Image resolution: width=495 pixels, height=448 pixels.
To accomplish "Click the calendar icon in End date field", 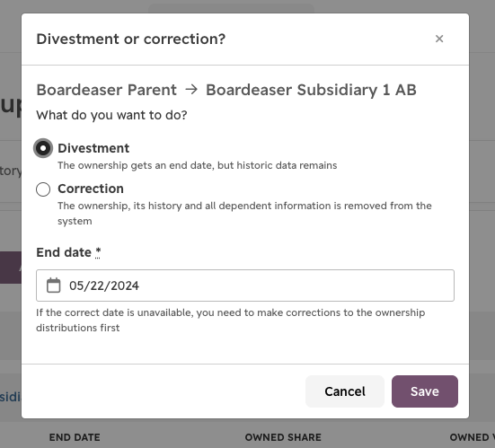I will [x=53, y=285].
